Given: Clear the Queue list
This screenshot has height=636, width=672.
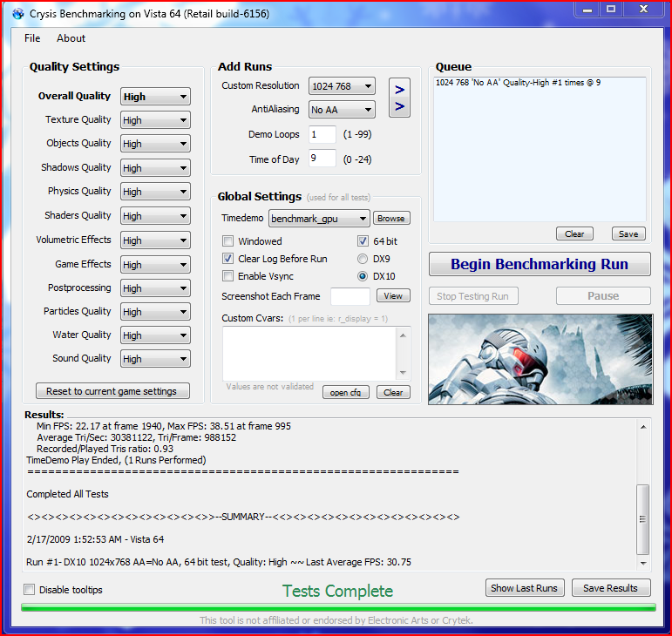Looking at the screenshot, I should click(574, 233).
